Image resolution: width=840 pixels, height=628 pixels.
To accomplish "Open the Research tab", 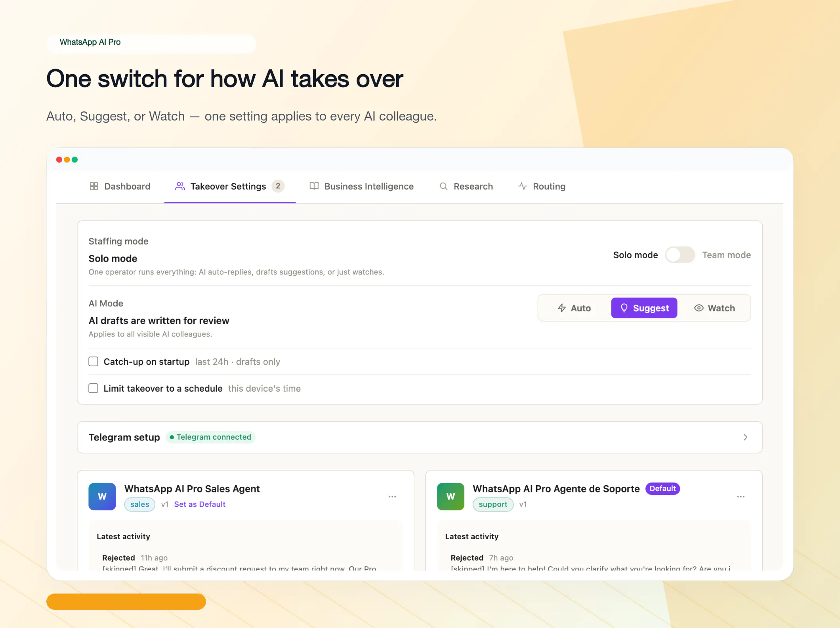I will coord(466,186).
